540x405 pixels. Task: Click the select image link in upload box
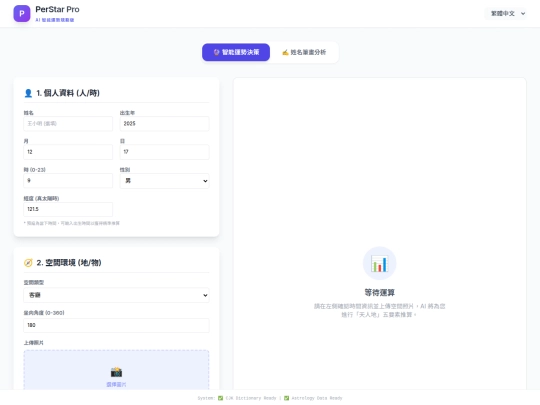point(116,384)
